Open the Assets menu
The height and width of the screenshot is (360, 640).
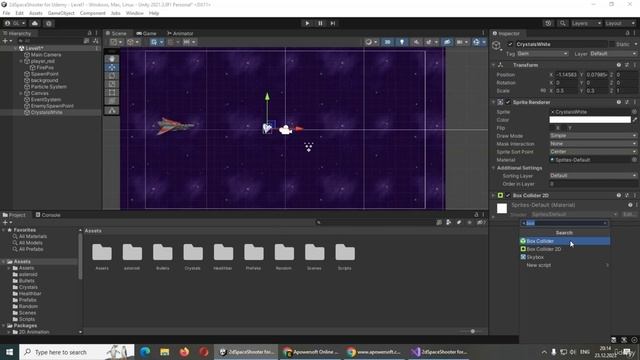point(36,13)
